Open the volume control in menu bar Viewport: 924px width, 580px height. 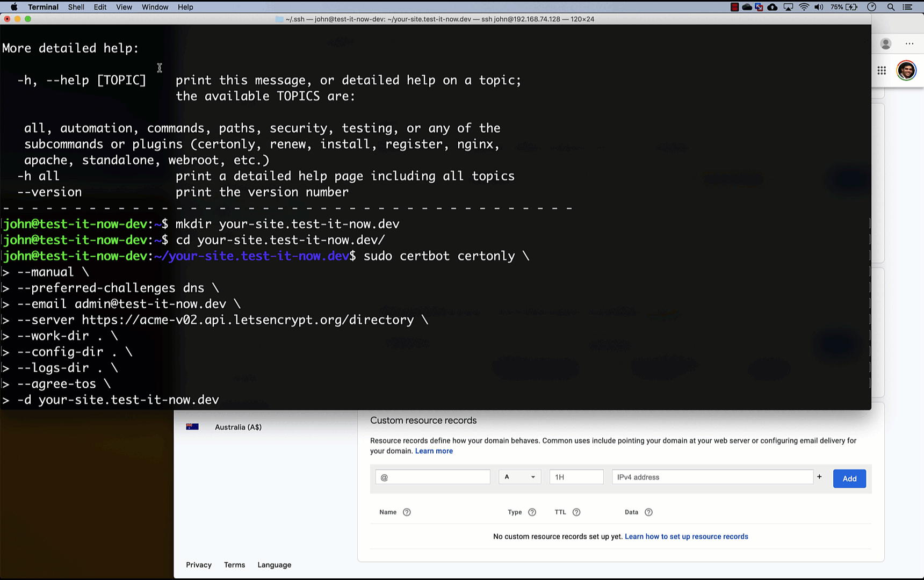click(819, 7)
